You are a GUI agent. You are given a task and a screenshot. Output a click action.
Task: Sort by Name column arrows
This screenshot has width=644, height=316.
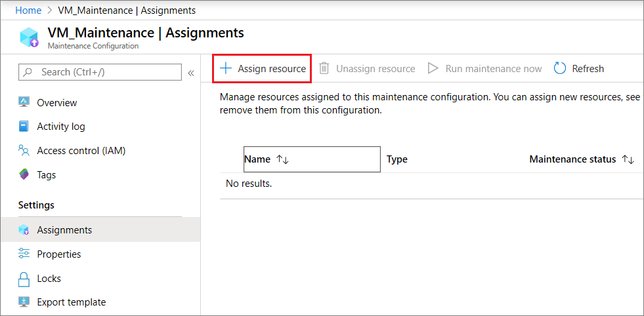point(283,159)
